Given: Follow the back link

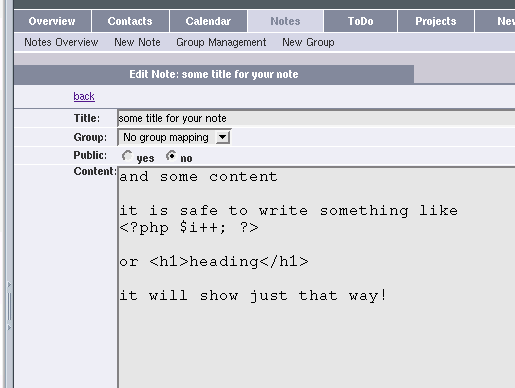Looking at the screenshot, I should click(x=84, y=96).
